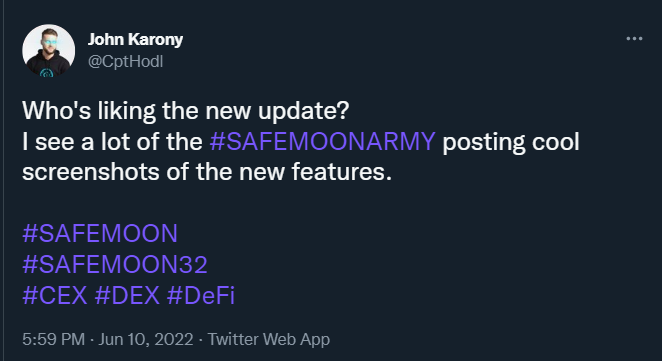
Task: Open the three-dot more options menu
Action: click(634, 39)
